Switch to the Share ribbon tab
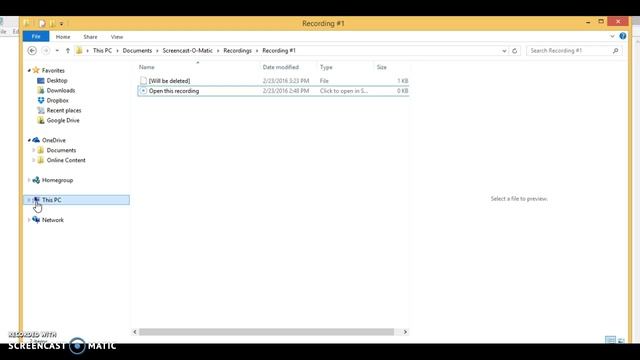Screen dimensions: 640x360 coord(90,37)
